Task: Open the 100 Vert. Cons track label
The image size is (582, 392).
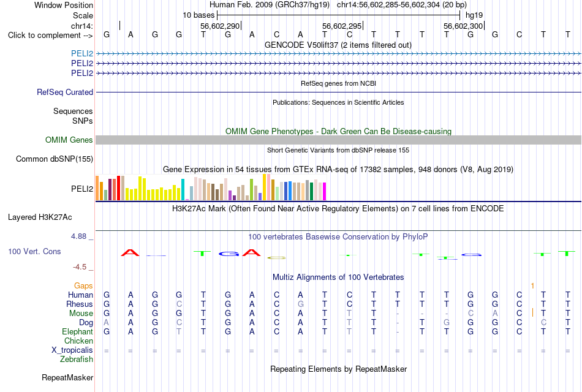Action: pyautogui.click(x=34, y=252)
